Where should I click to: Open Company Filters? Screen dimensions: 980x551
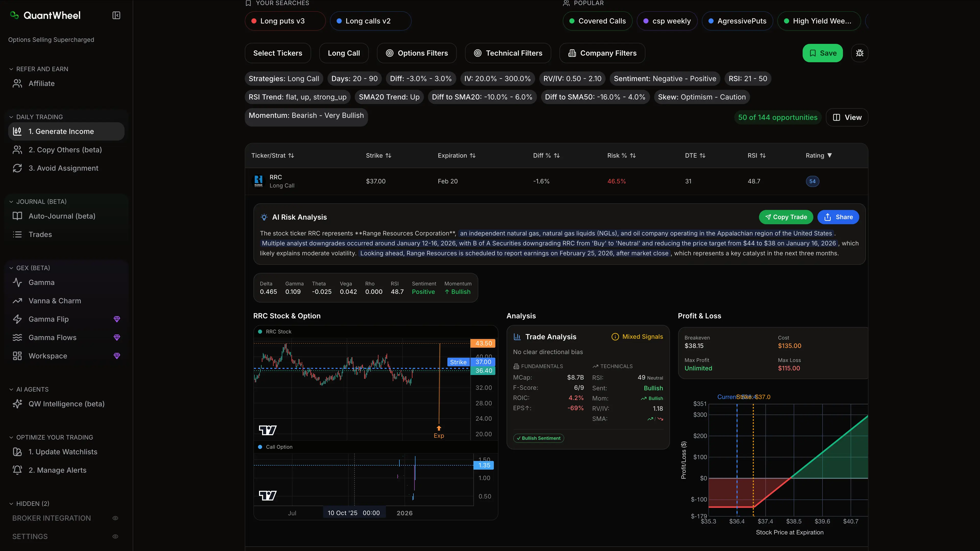602,53
